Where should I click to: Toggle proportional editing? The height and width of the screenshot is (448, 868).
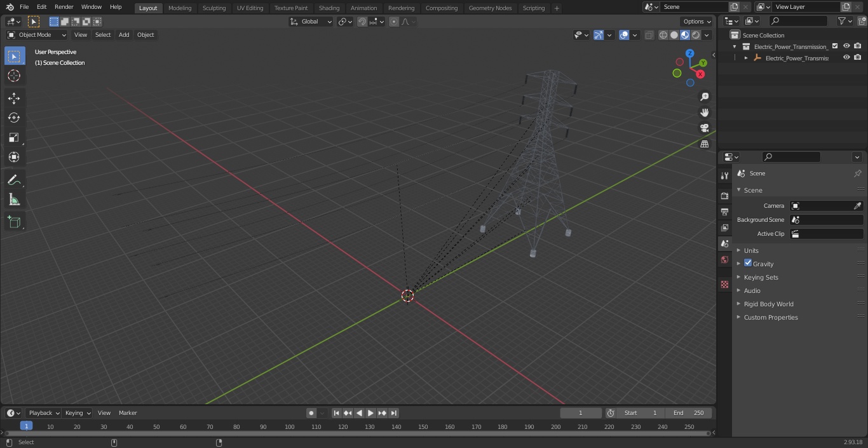pyautogui.click(x=394, y=22)
